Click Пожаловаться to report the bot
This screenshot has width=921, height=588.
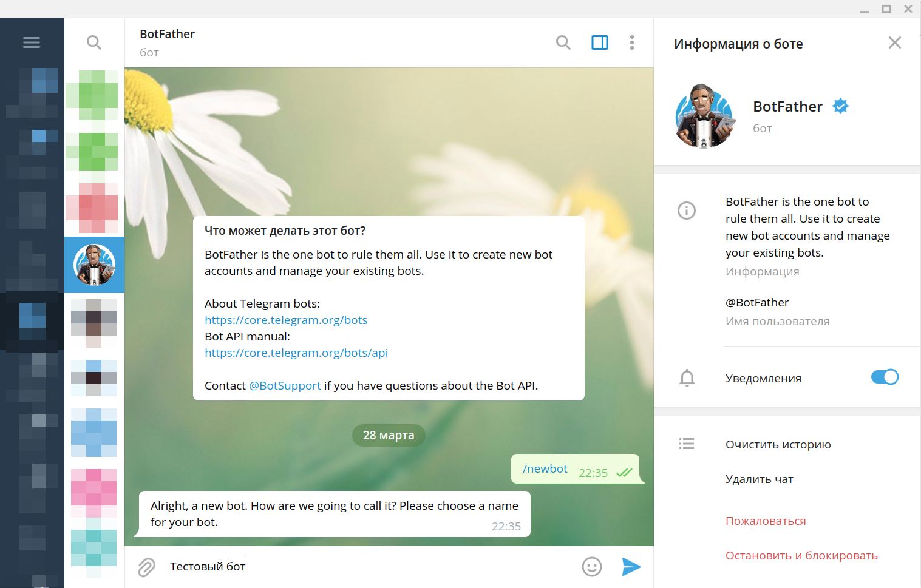(x=765, y=521)
